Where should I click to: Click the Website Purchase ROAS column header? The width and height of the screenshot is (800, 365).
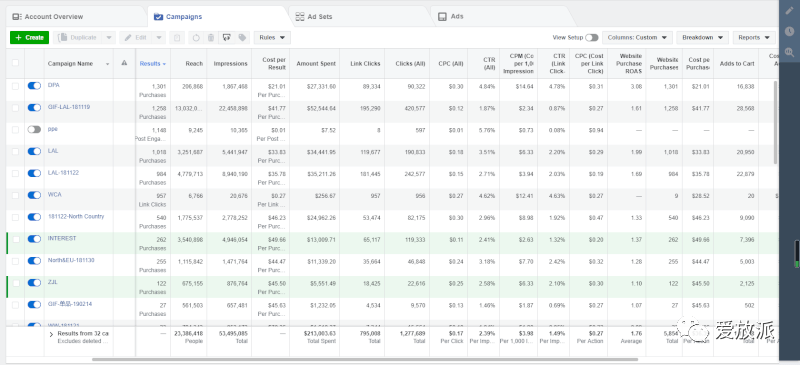click(629, 64)
